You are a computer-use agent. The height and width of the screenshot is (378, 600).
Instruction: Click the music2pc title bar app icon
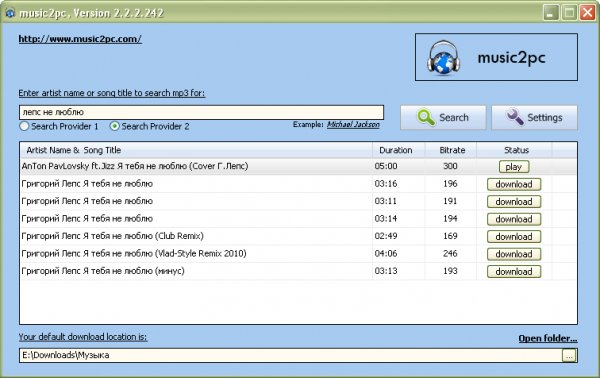[x=10, y=13]
